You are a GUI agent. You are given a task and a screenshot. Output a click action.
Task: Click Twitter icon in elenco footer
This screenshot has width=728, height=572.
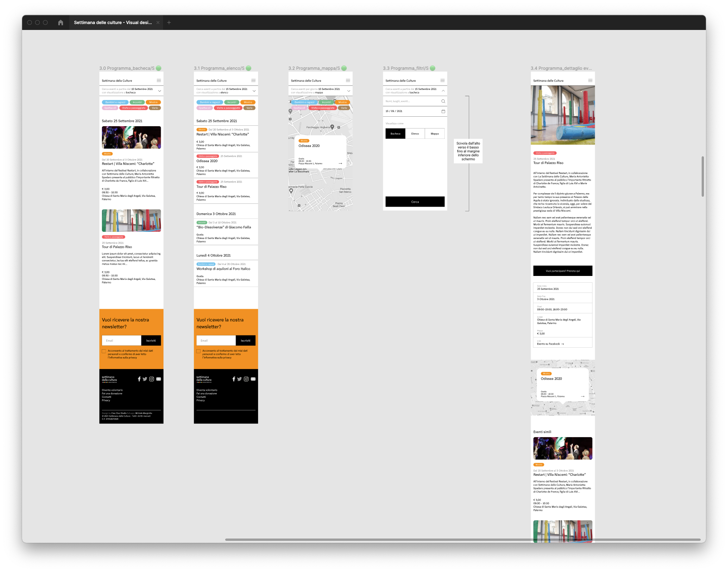(239, 379)
